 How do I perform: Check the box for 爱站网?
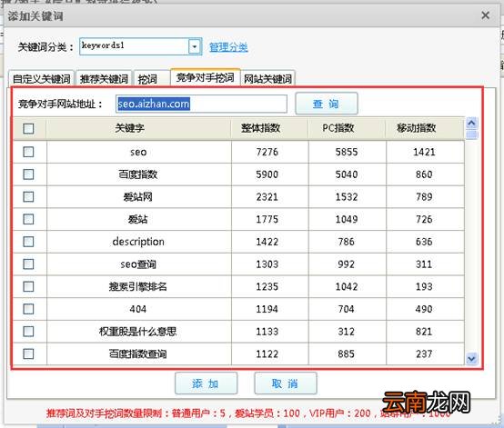(28, 196)
